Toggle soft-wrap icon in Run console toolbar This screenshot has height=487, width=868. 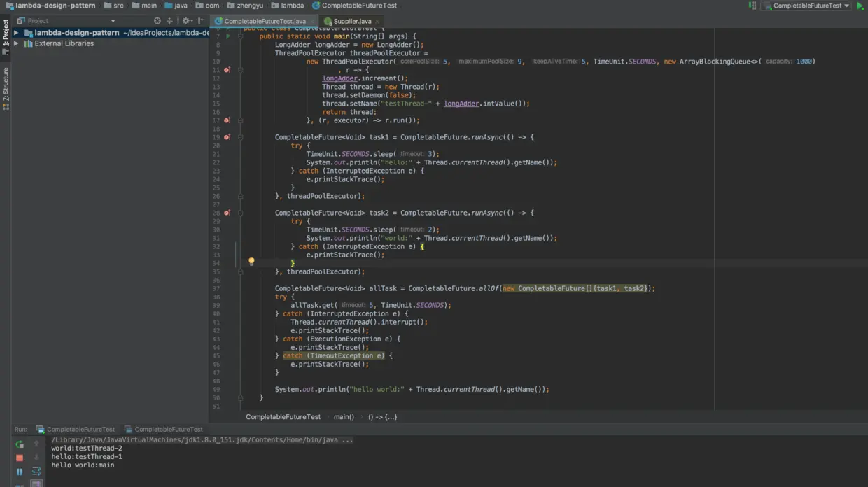[x=36, y=472]
